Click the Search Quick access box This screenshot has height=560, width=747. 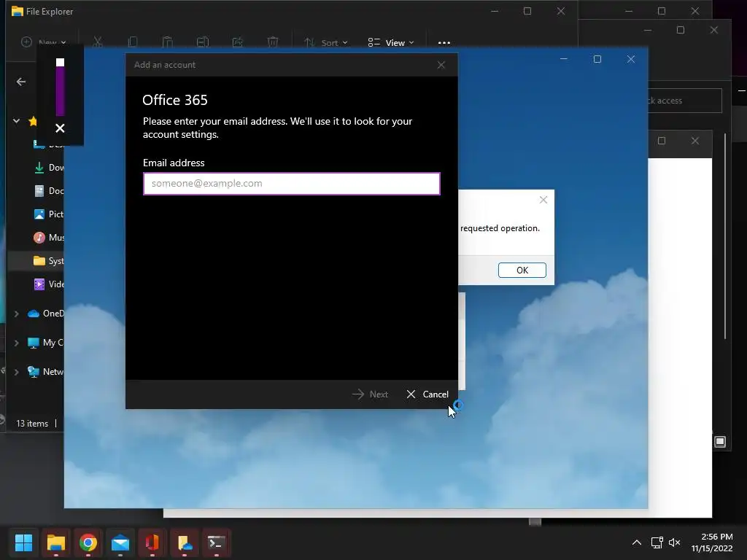(684, 101)
